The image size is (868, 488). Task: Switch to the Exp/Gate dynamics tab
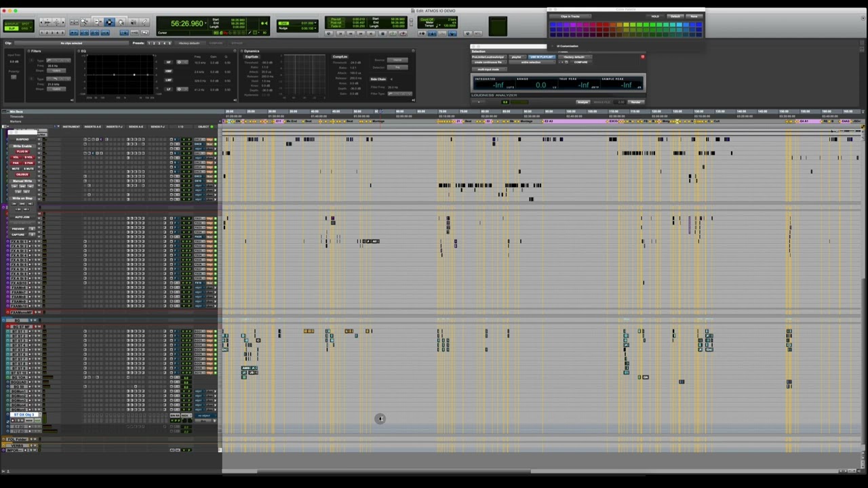[x=252, y=57]
